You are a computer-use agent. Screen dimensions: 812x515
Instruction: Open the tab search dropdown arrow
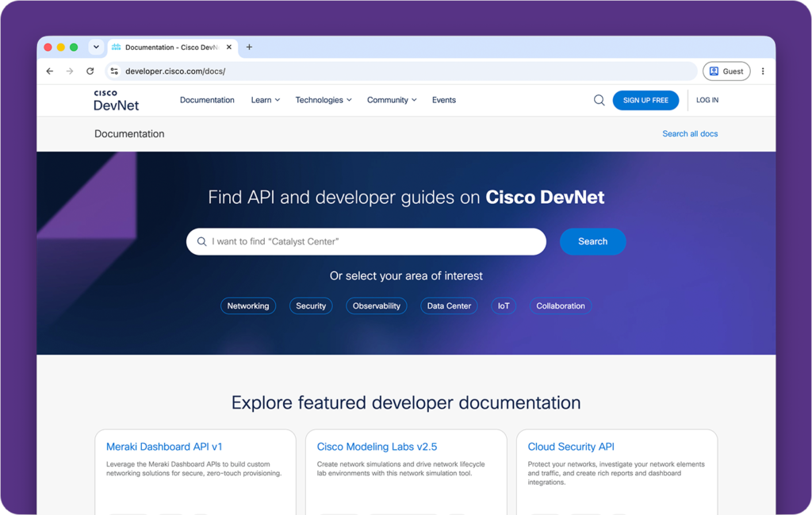pos(96,47)
